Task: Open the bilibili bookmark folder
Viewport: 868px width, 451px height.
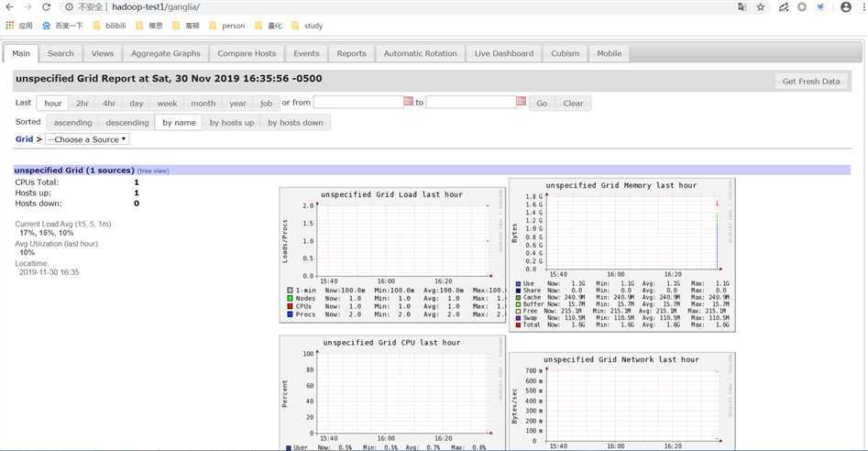Action: click(109, 26)
